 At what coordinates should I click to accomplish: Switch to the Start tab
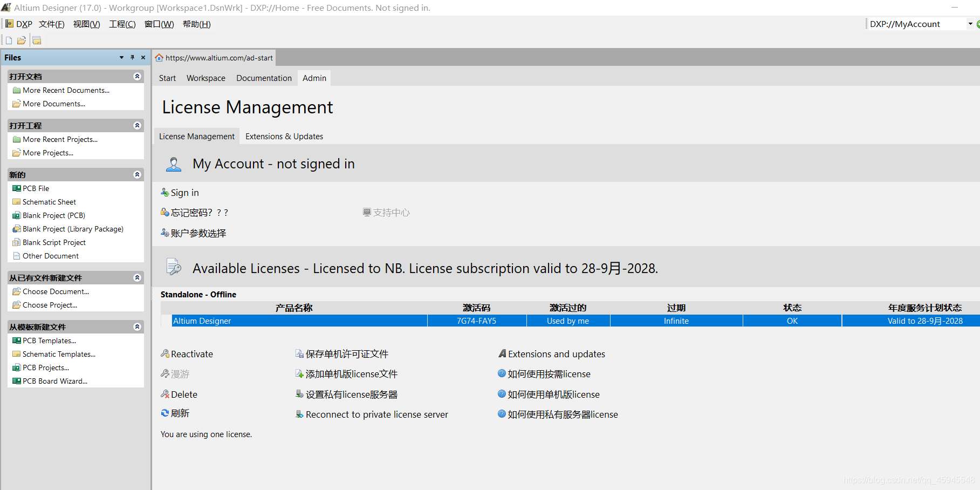pyautogui.click(x=167, y=78)
